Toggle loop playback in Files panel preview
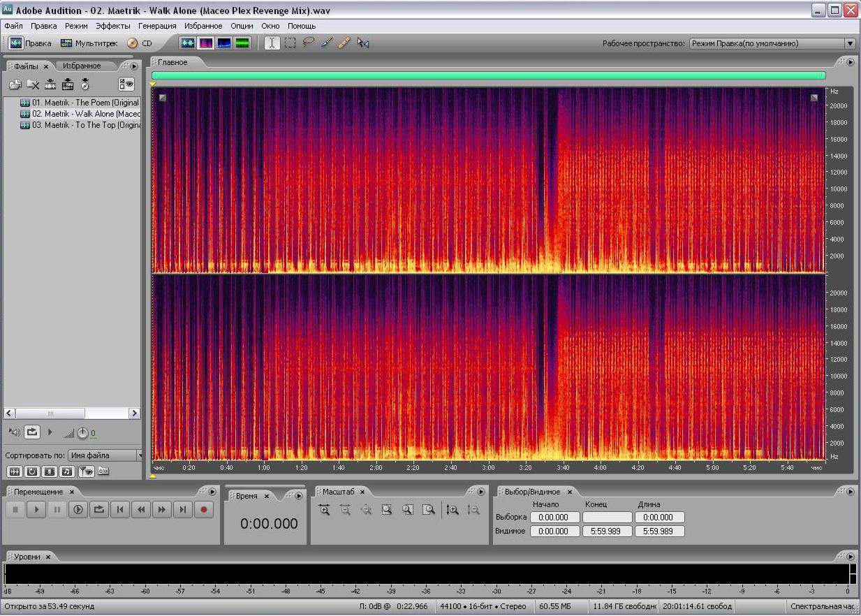This screenshot has width=861, height=616. (32, 432)
